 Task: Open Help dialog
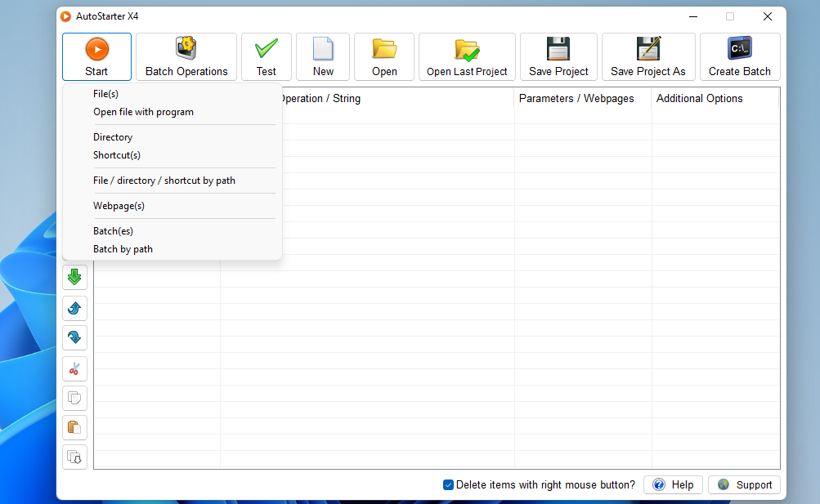click(x=673, y=484)
